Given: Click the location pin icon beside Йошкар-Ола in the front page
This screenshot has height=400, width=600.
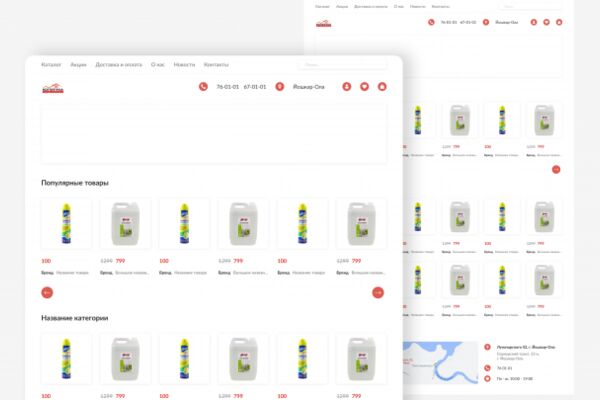Looking at the screenshot, I should [x=280, y=87].
